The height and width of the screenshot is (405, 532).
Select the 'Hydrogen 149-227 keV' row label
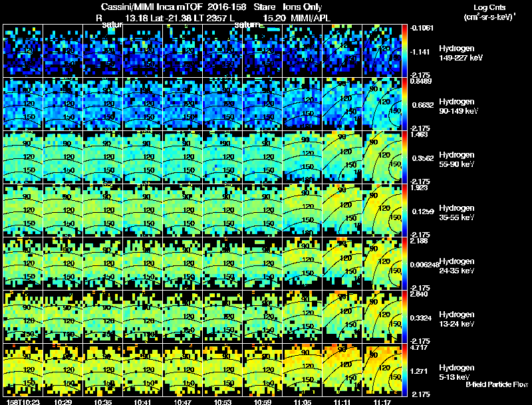tap(461, 53)
